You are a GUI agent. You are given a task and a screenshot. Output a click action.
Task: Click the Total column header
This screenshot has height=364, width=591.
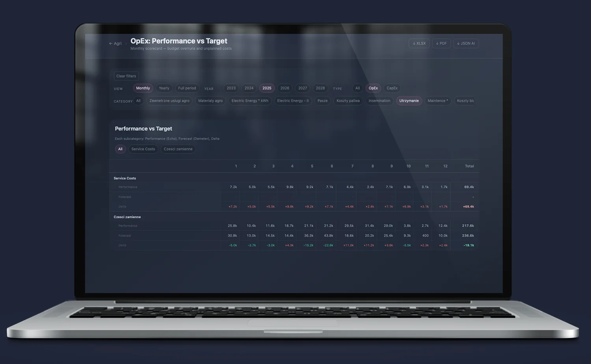click(469, 166)
